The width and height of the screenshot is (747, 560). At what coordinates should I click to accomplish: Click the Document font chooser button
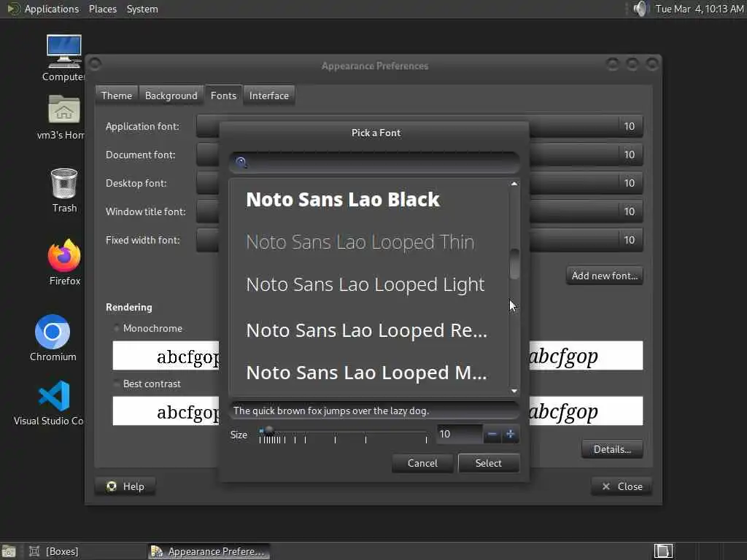click(419, 155)
